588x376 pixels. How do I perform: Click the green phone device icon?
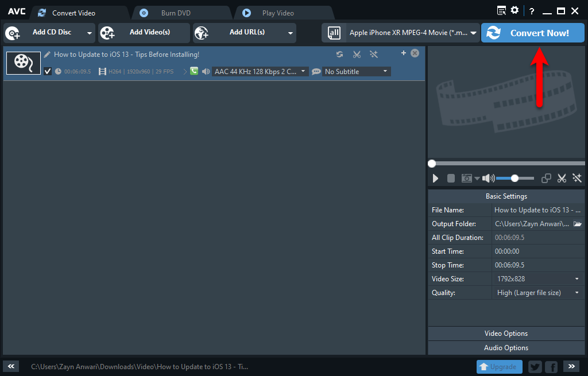click(x=194, y=71)
